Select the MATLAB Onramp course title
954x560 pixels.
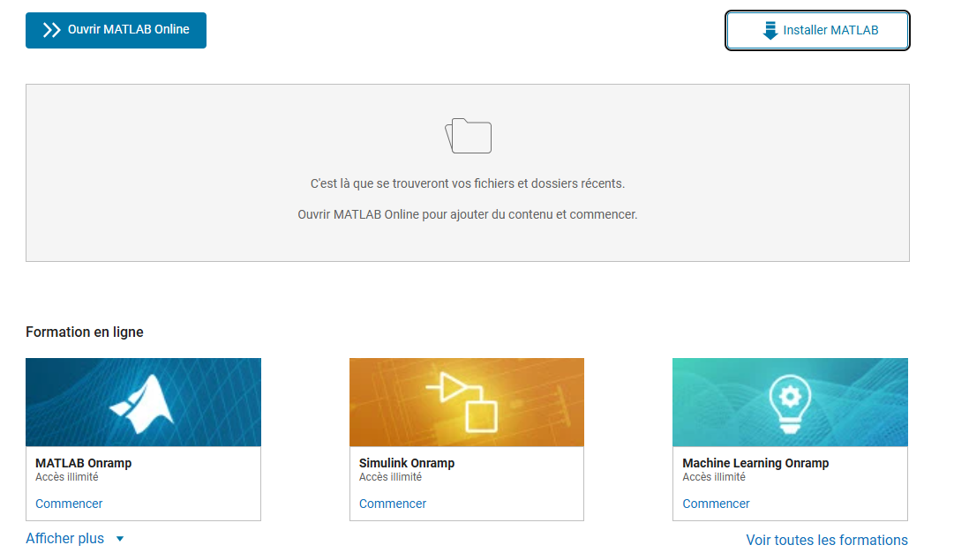click(84, 463)
